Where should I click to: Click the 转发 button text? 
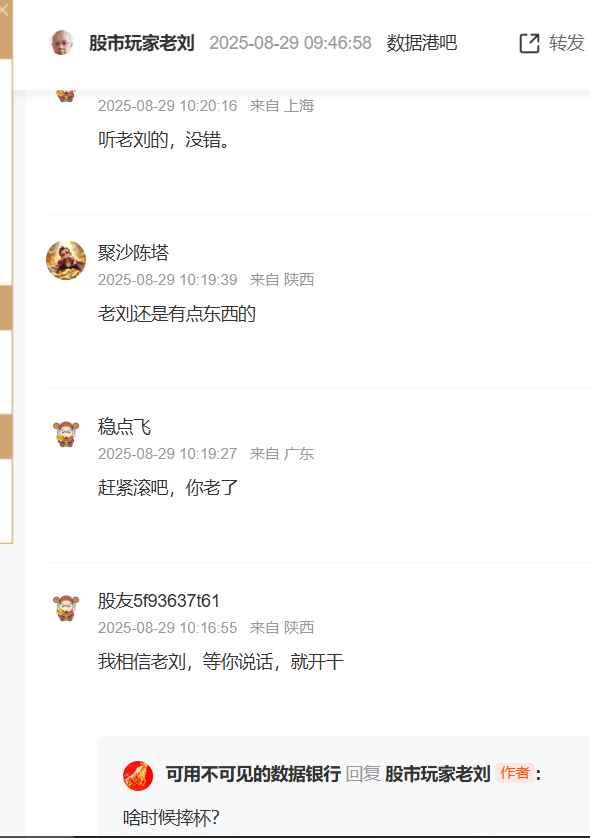566,43
